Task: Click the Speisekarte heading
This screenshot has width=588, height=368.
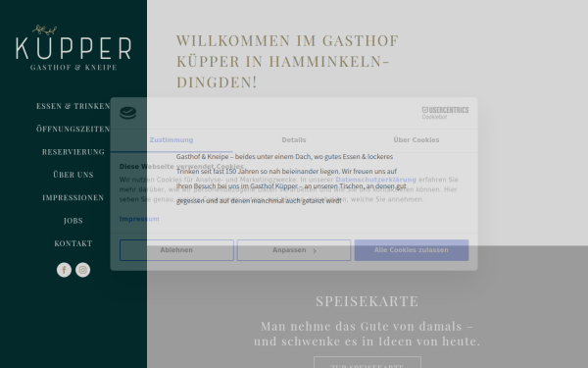Action: pos(367,301)
